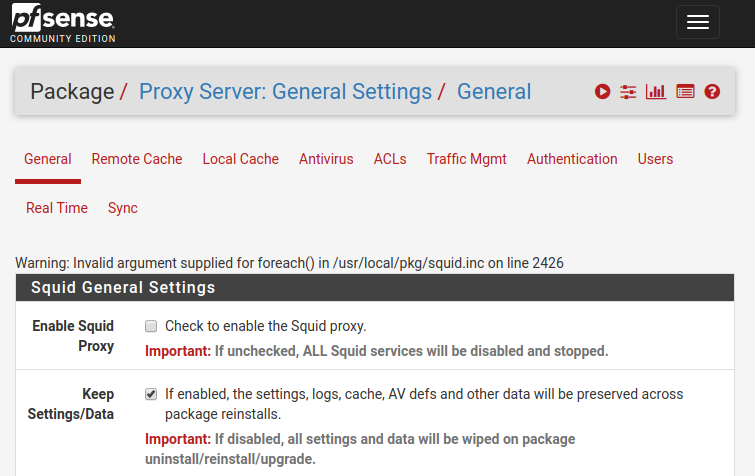755x476 pixels.
Task: Click the Proxy Server: General Settings breadcrumb
Action: click(285, 92)
